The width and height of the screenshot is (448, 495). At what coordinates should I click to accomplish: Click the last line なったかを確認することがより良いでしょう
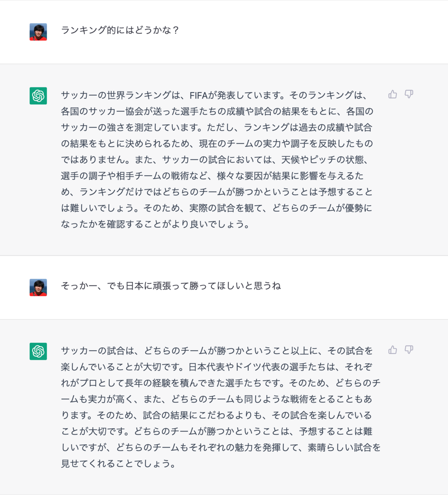[156, 224]
